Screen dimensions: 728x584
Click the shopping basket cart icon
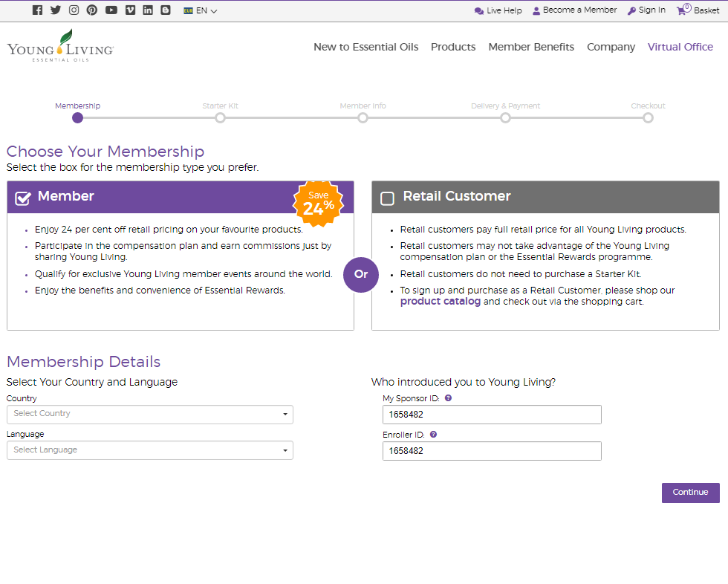(x=682, y=10)
